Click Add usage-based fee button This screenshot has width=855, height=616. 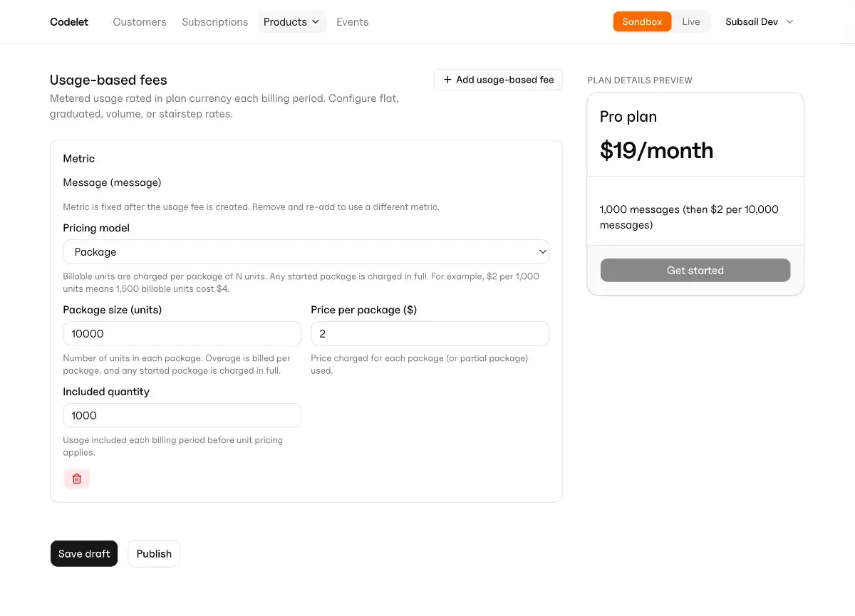click(x=498, y=80)
